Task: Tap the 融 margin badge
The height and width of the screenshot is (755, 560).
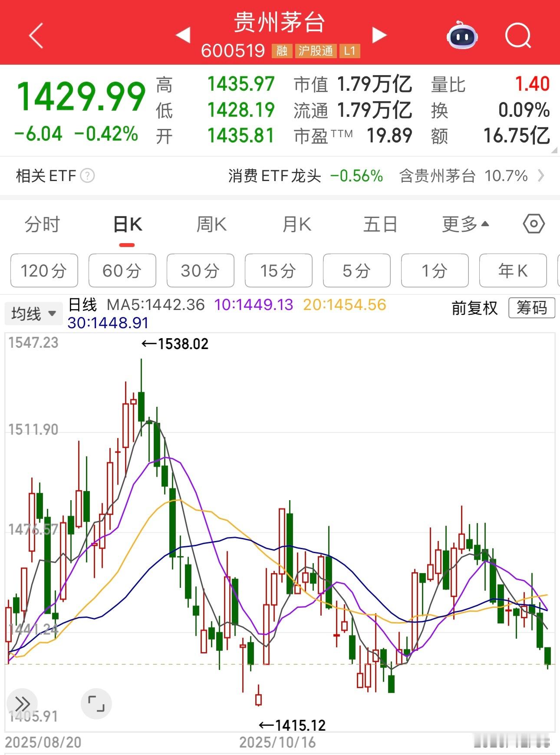Action: [x=282, y=51]
